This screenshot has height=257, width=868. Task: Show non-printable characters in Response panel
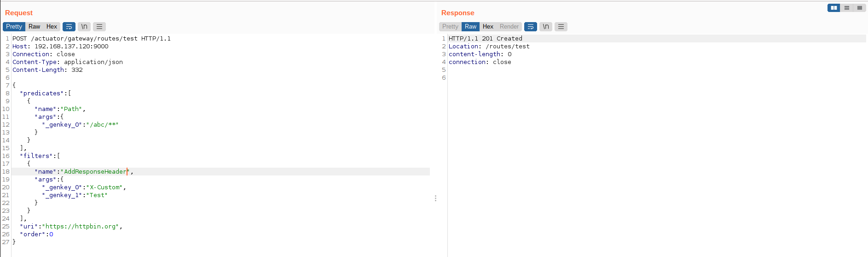click(x=546, y=27)
